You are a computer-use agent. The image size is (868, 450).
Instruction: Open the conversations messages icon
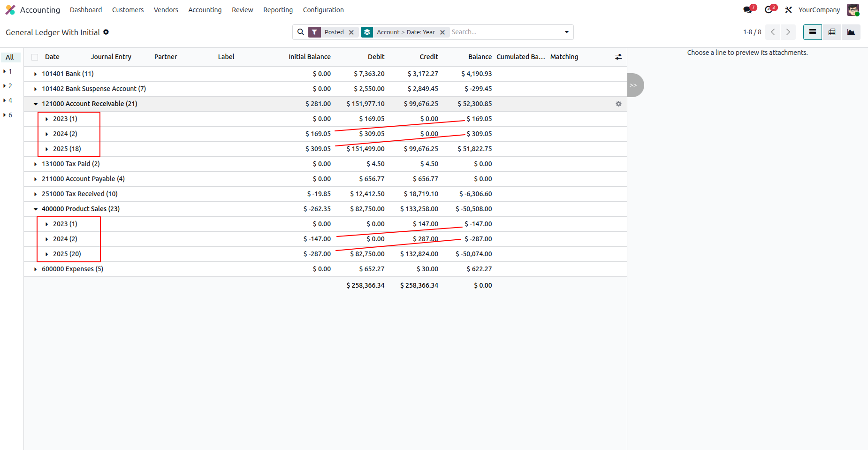pos(748,10)
